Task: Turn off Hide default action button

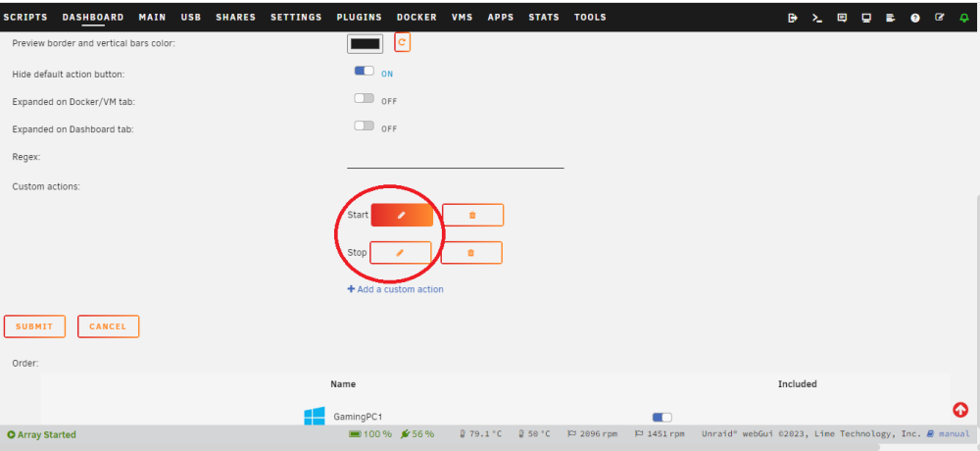Action: [364, 71]
